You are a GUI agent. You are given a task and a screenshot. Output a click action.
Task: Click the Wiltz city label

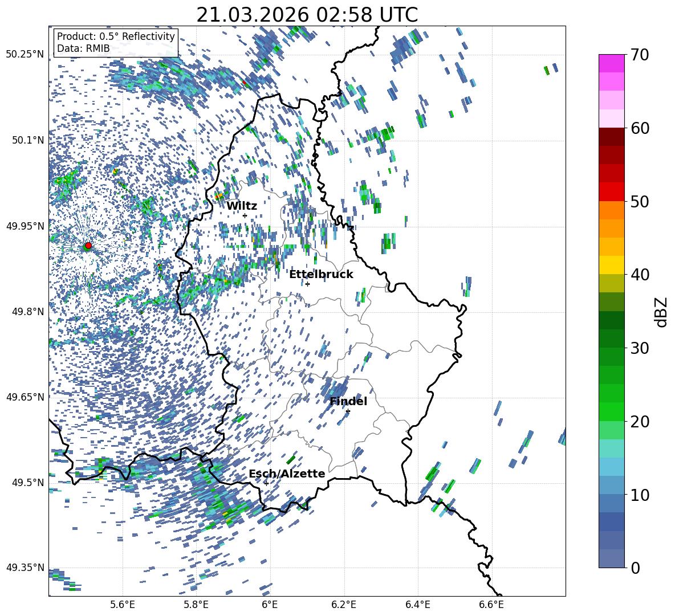(242, 206)
